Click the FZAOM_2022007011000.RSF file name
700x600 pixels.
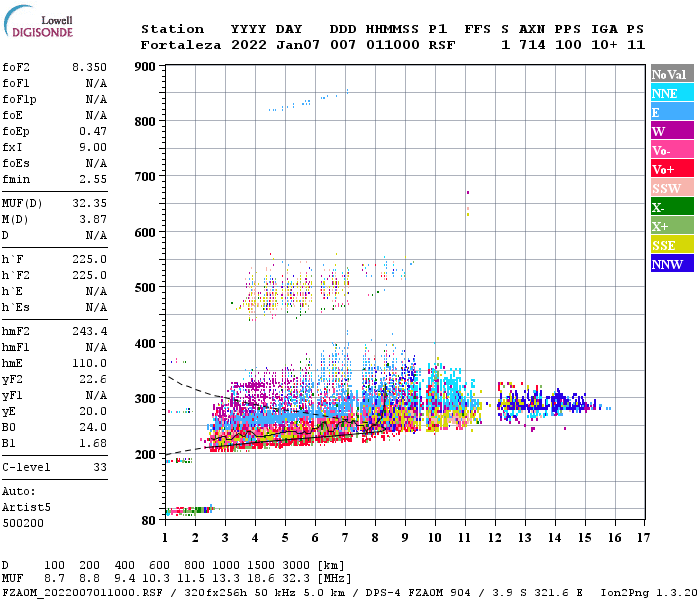click(x=83, y=593)
